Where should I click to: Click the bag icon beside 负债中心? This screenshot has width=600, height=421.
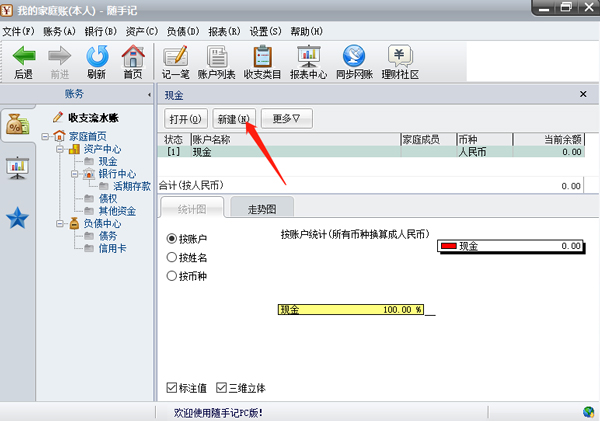tap(74, 223)
